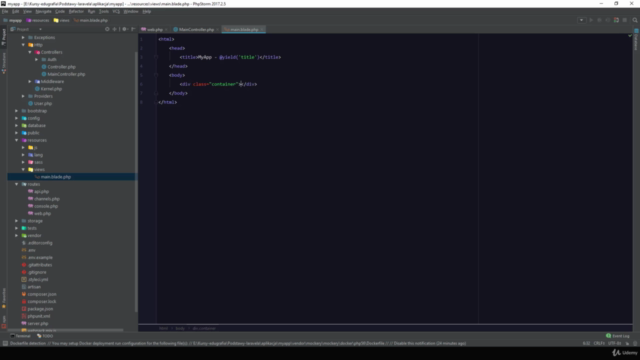Open the run configuration dropdown
This screenshot has height=360, width=640.
(581, 20)
